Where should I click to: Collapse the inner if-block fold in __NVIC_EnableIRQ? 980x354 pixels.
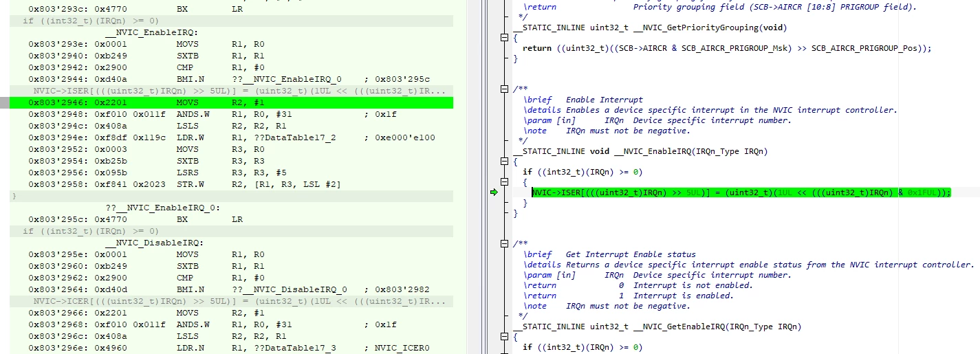[504, 182]
